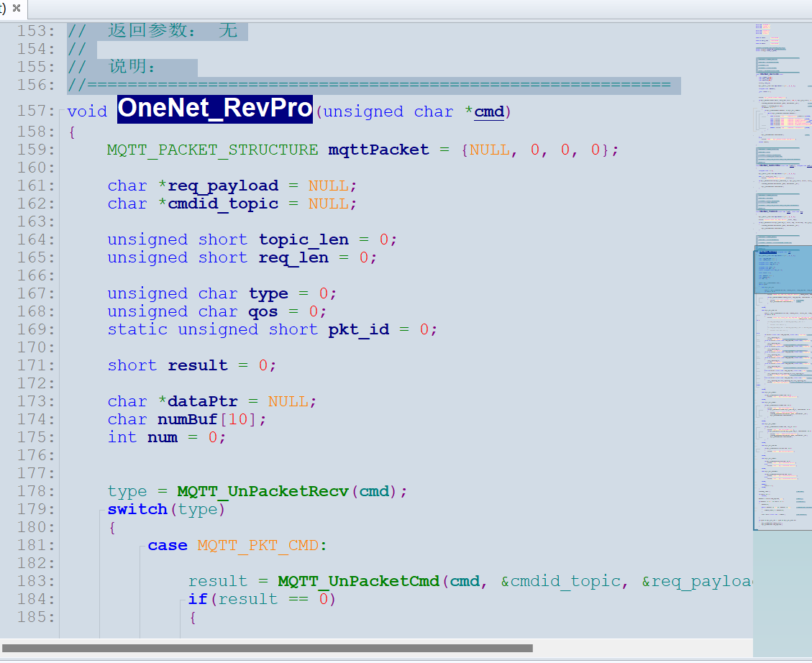Click the qos variable name
The width and height of the screenshot is (812, 663).
[x=263, y=311]
